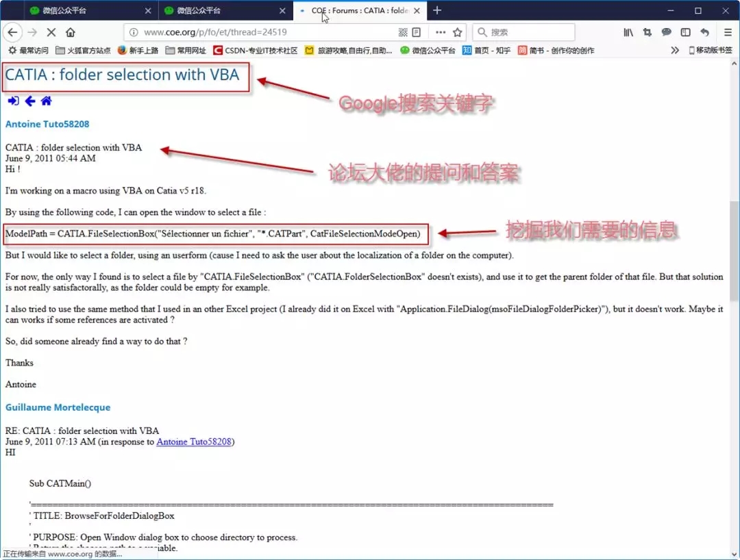Open the CSDN-专业IT技术社区 bookmark
The width and height of the screenshot is (740, 560).
pyautogui.click(x=256, y=51)
